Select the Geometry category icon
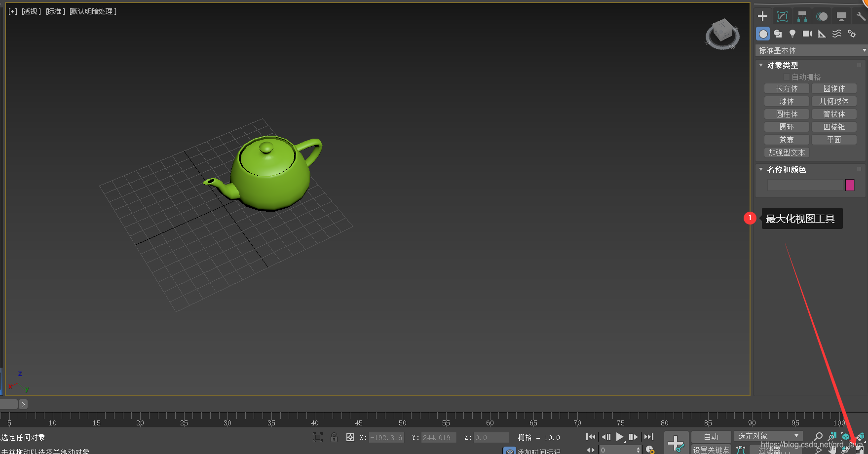 pyautogui.click(x=763, y=34)
